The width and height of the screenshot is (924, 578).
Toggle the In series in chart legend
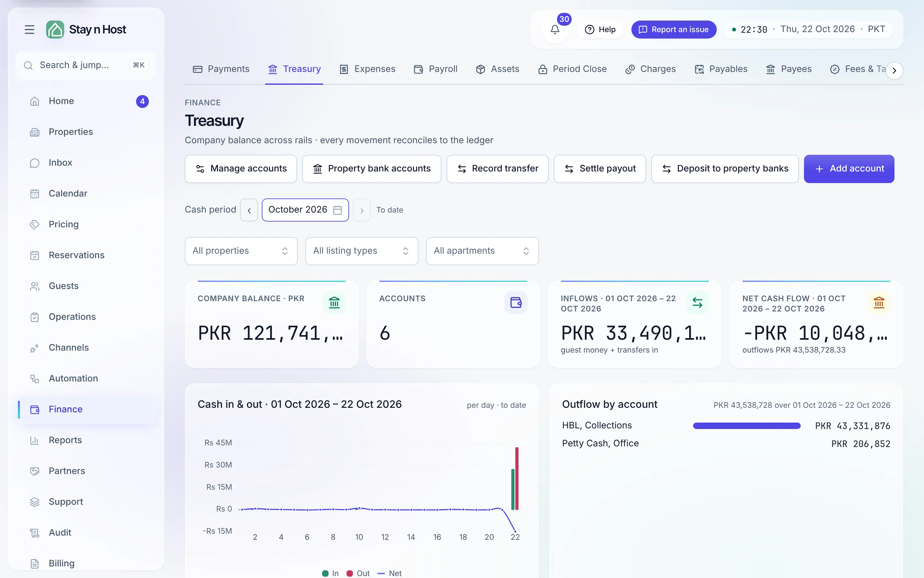tap(330, 573)
